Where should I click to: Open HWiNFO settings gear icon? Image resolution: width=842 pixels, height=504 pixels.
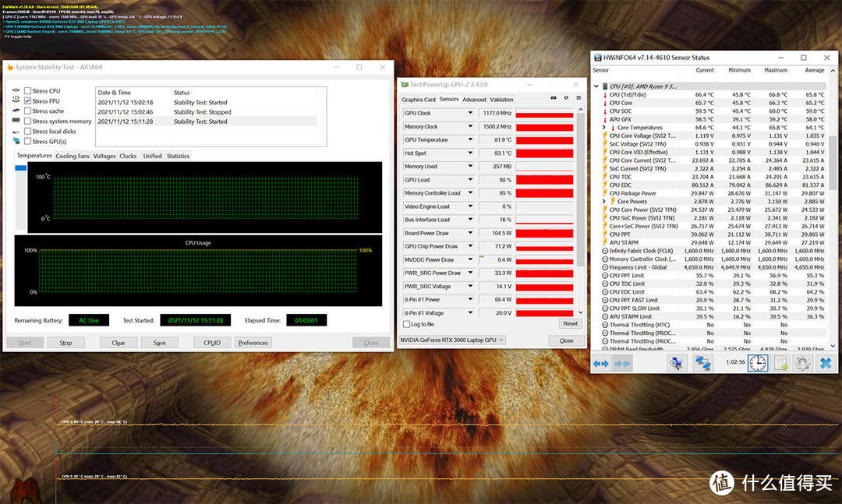[802, 363]
